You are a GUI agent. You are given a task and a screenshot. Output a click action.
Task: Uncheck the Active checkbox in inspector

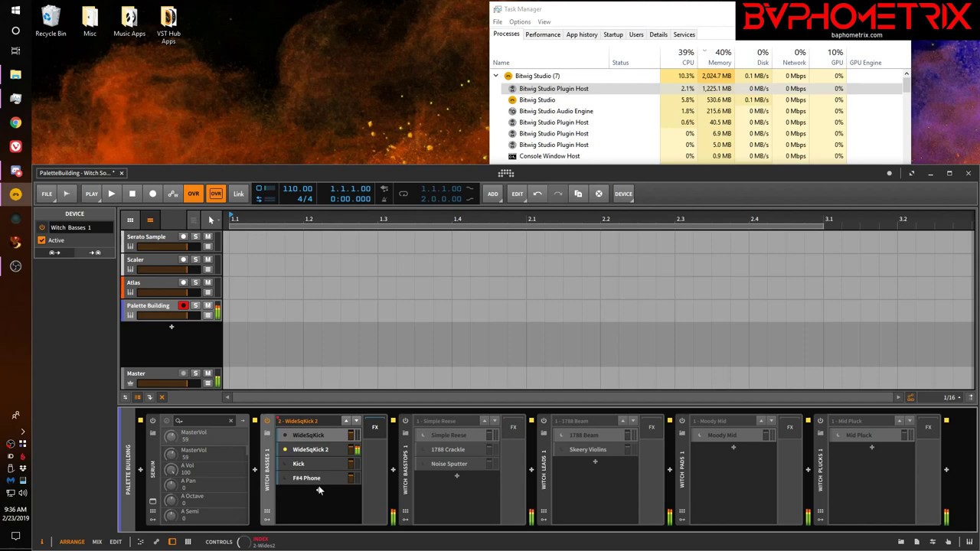(41, 240)
